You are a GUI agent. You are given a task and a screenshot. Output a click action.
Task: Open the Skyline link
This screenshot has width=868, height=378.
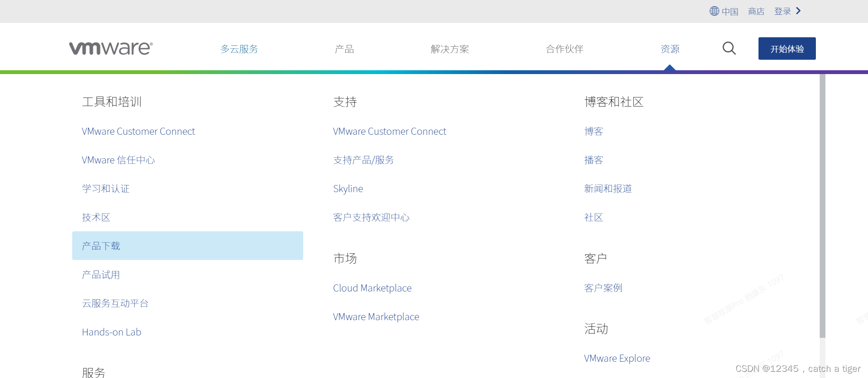click(x=348, y=189)
